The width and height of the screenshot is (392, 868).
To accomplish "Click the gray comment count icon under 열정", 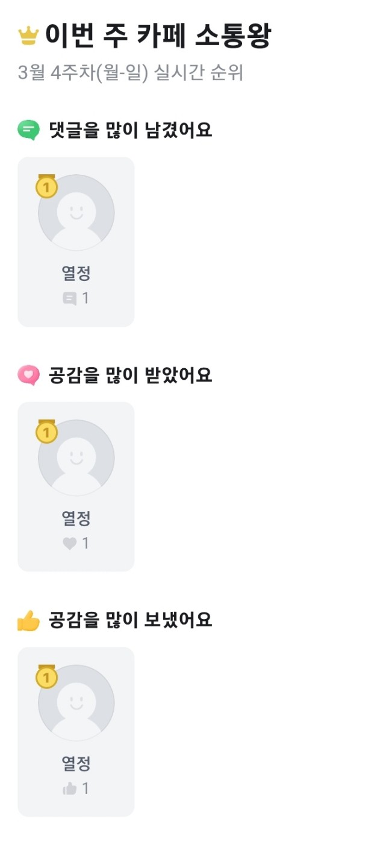I will (x=70, y=298).
